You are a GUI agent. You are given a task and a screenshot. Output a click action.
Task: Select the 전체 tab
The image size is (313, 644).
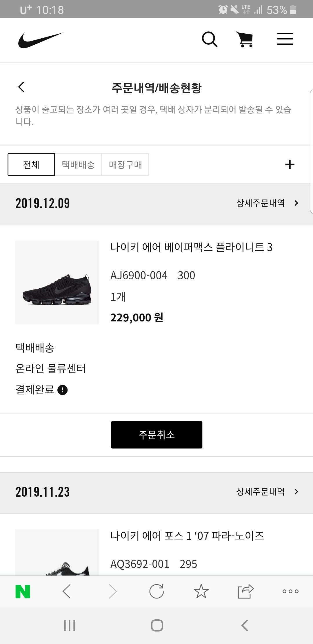pyautogui.click(x=31, y=164)
